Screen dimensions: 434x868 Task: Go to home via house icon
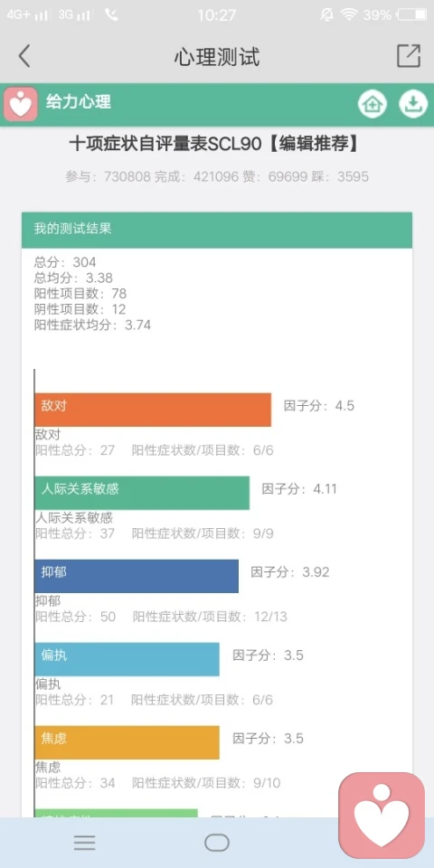(372, 103)
